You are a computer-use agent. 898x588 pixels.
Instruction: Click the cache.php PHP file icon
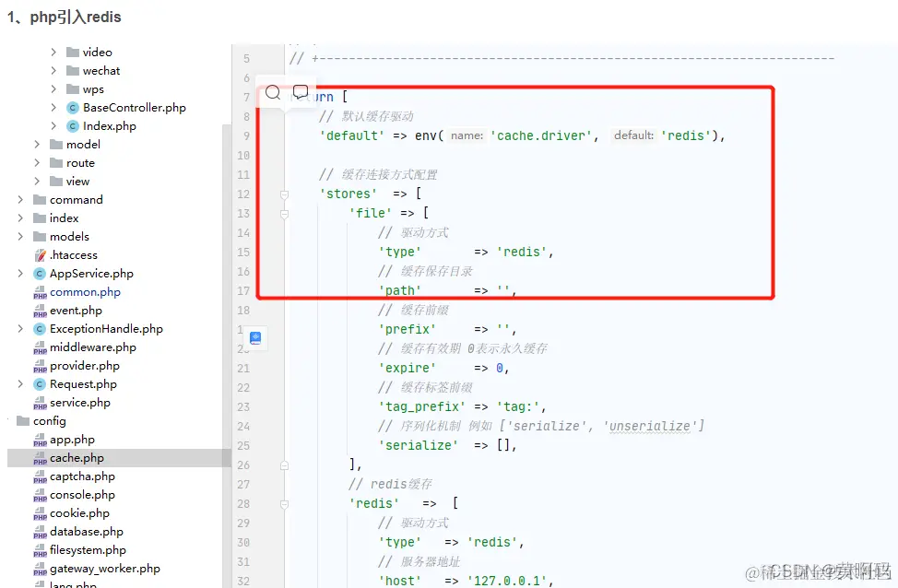tap(40, 459)
